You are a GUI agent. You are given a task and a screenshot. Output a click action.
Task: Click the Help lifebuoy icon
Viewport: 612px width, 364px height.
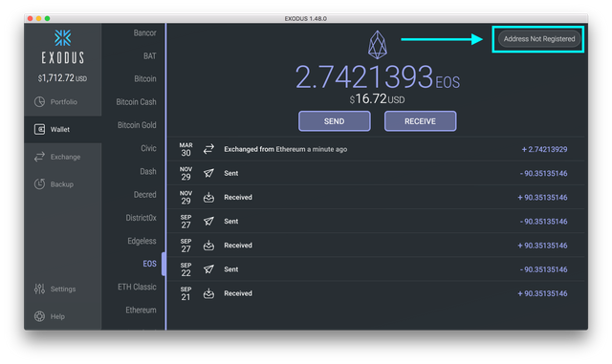click(39, 316)
